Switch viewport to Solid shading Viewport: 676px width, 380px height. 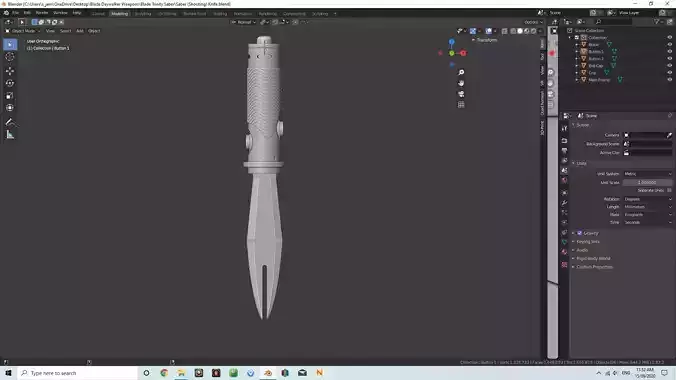coord(520,31)
